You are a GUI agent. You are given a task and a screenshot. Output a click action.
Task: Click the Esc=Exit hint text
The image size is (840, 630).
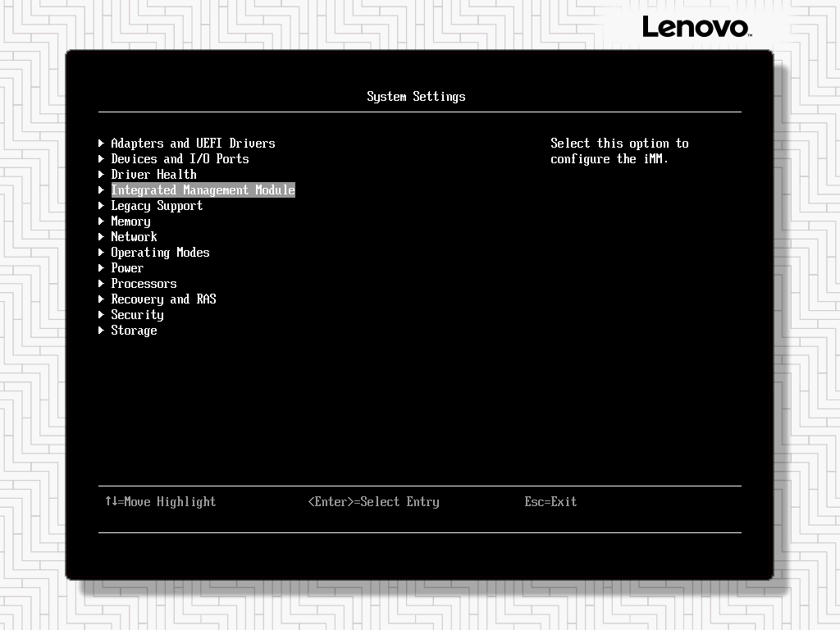[550, 502]
